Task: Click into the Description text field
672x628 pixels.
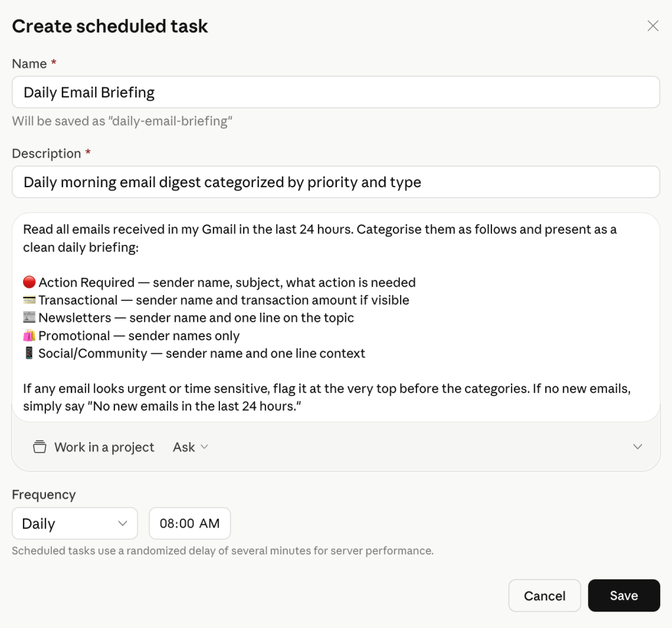Action: [335, 182]
